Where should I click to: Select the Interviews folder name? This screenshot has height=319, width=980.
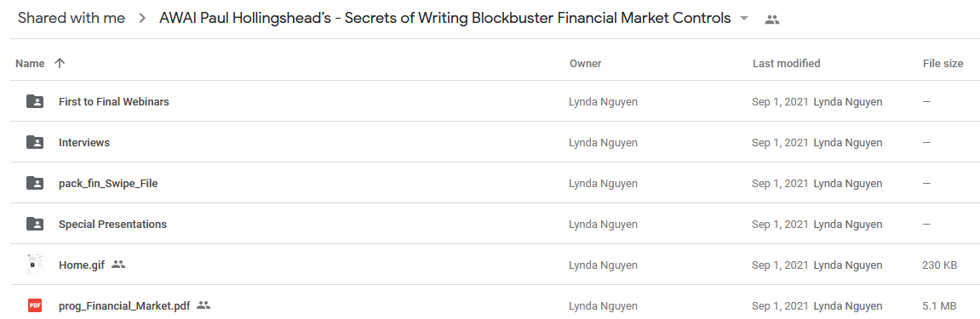pyautogui.click(x=84, y=142)
